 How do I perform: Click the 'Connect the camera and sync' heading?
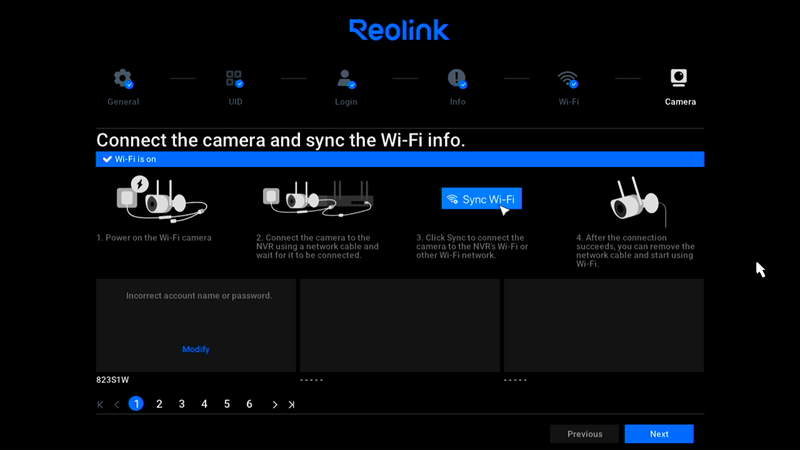point(281,140)
